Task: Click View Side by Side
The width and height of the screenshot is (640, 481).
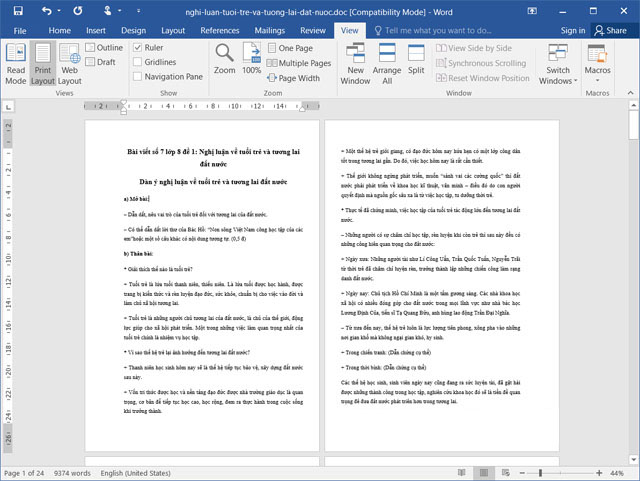Action: point(474,48)
